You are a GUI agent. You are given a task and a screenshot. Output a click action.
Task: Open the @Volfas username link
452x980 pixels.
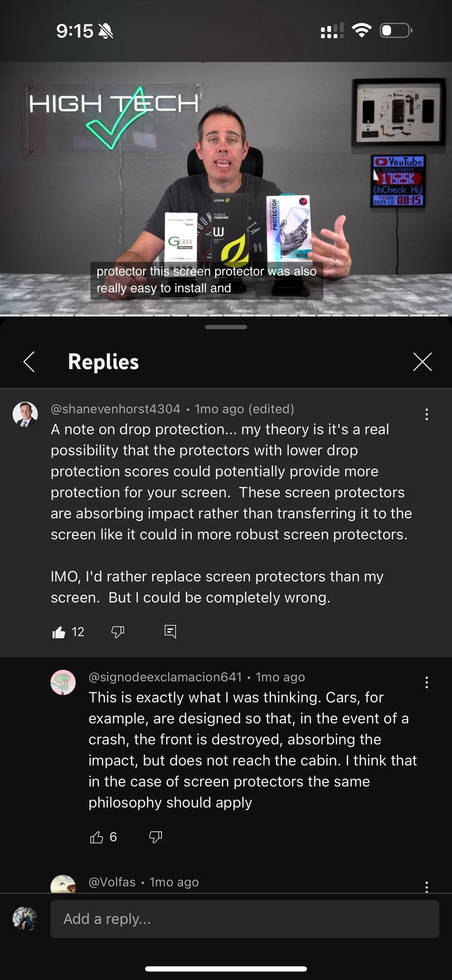112,882
